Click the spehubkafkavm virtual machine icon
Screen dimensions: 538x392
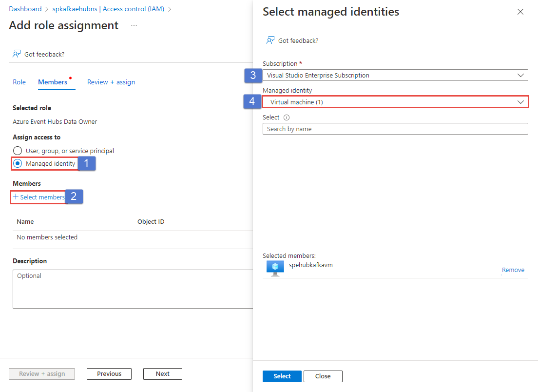274,268
